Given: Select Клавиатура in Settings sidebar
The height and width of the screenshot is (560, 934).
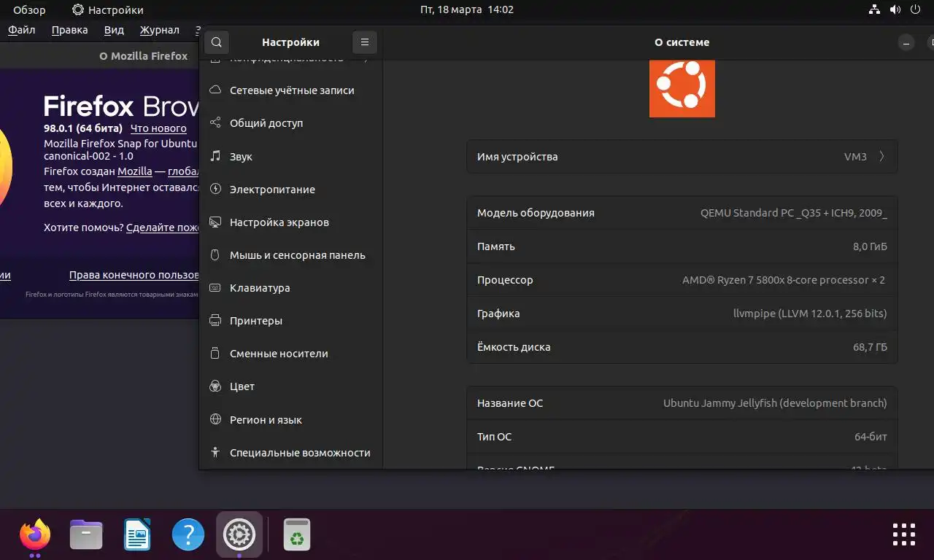Looking at the screenshot, I should [290, 288].
